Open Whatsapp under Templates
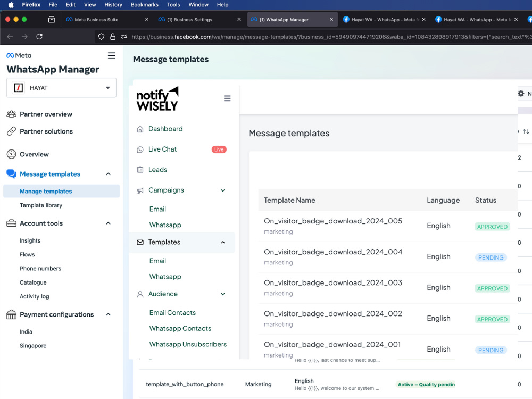 165,277
